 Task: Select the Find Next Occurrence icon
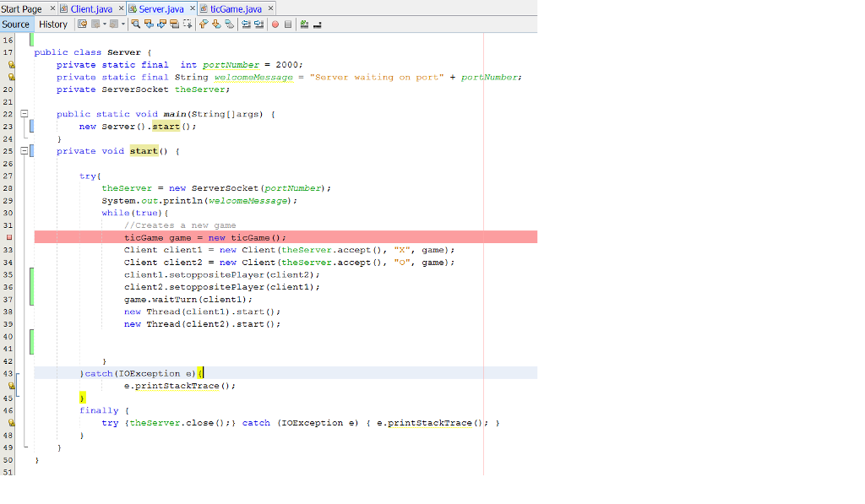tap(161, 24)
